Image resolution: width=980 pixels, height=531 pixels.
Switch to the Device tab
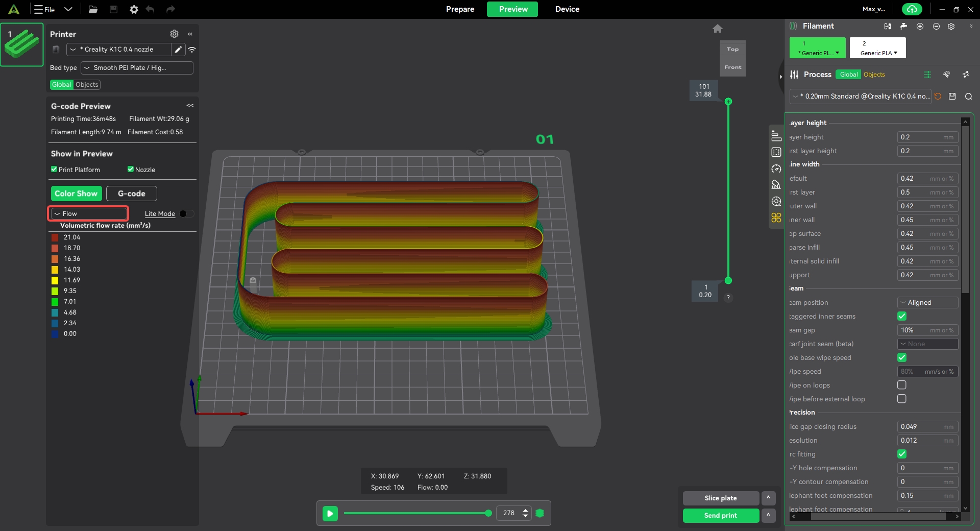tap(567, 9)
